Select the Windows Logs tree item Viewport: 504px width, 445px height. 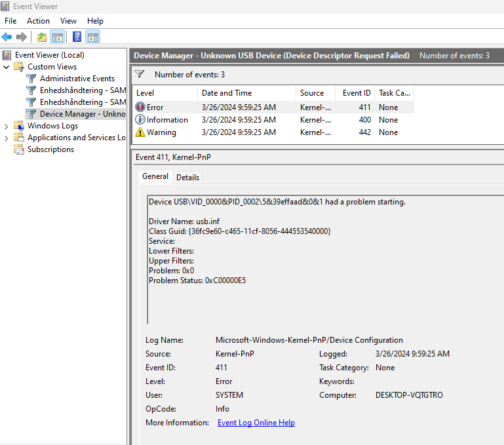tap(52, 126)
